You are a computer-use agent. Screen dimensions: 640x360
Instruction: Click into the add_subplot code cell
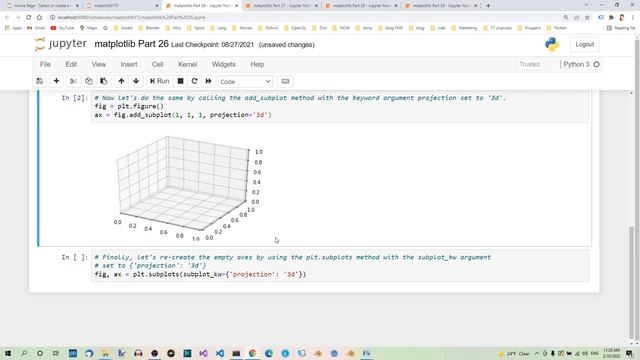click(340, 107)
